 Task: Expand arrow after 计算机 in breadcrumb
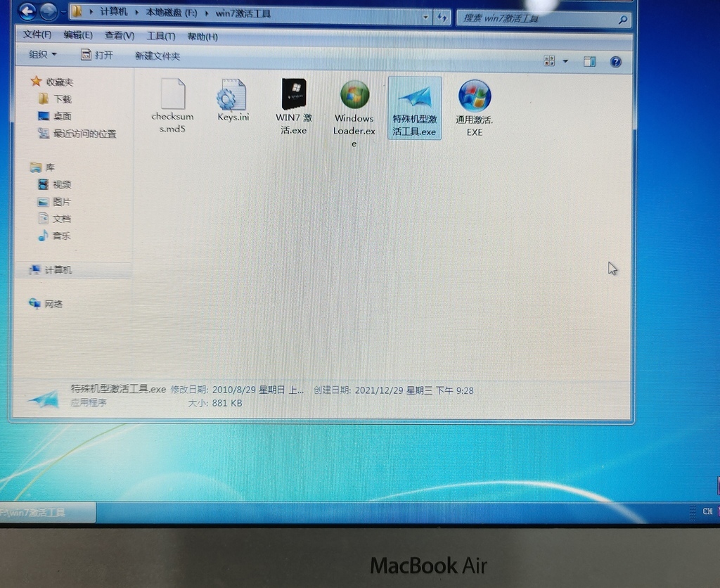pyautogui.click(x=137, y=13)
